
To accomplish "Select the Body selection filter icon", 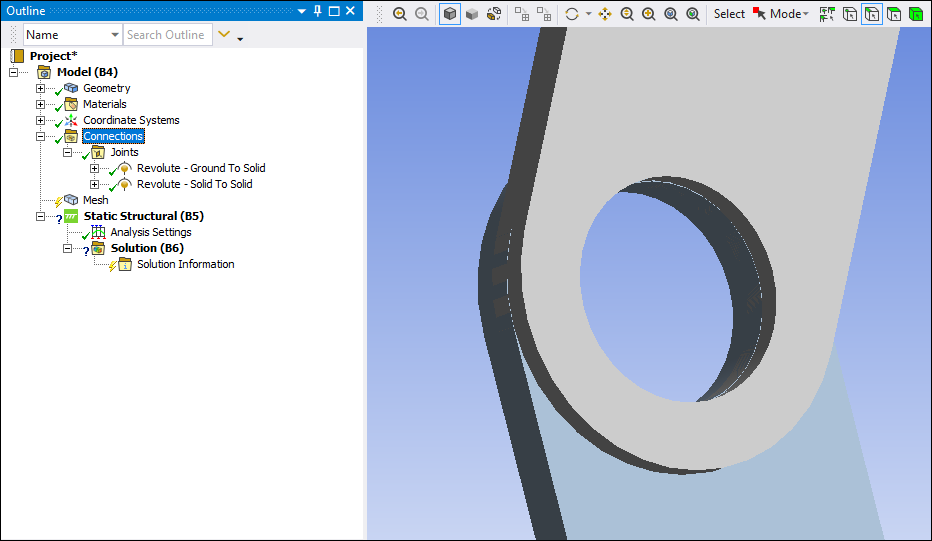I will click(915, 14).
